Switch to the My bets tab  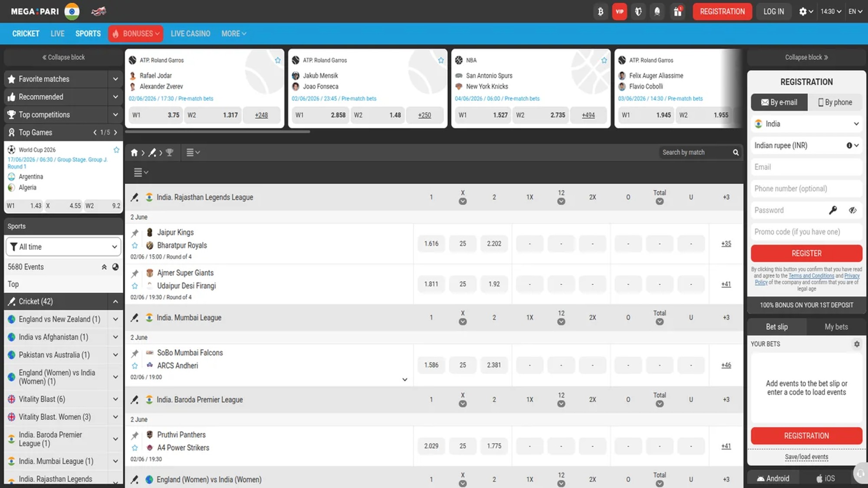[x=836, y=327]
